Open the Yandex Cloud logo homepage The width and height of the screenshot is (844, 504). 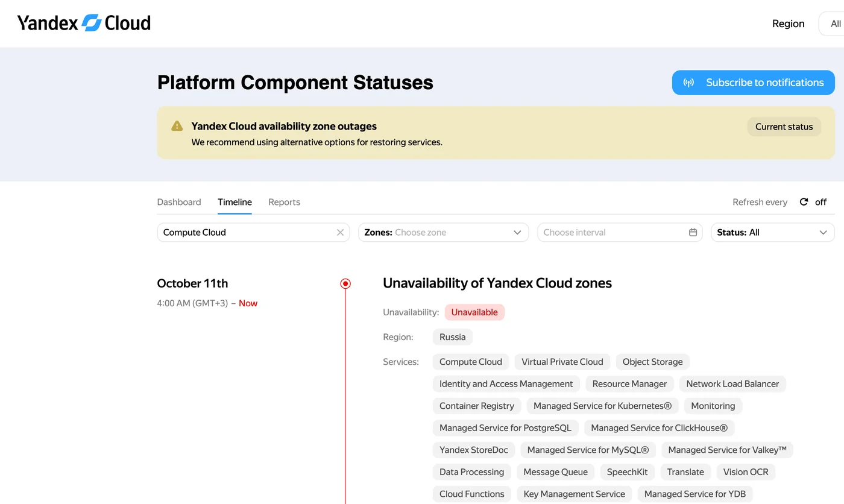point(84,23)
